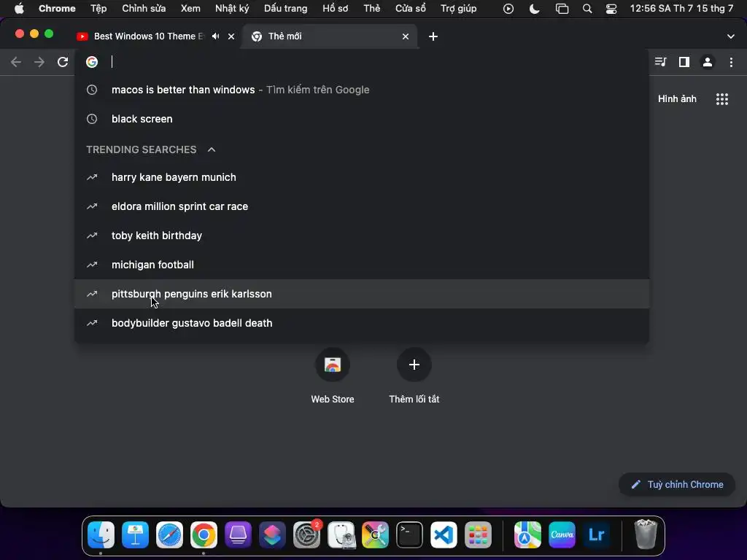
Task: Select pittsburgh penguins erik karlsson suggestion
Action: 362,294
